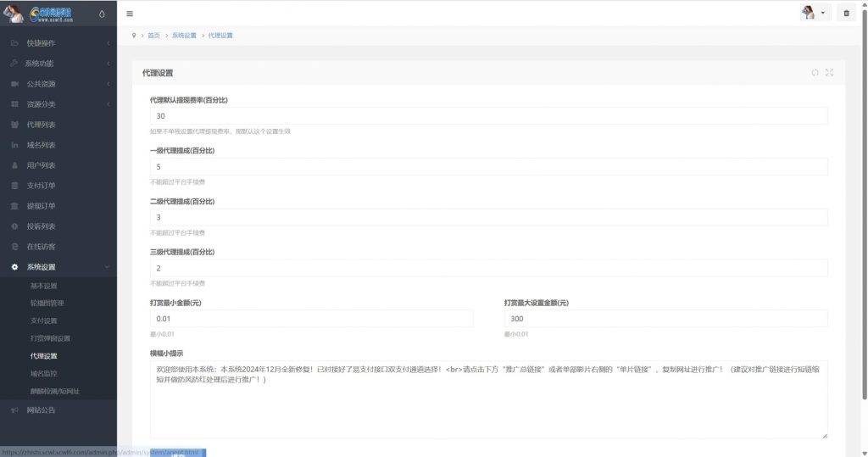
Task: Click the 支付订单 sidebar icon
Action: click(x=15, y=186)
